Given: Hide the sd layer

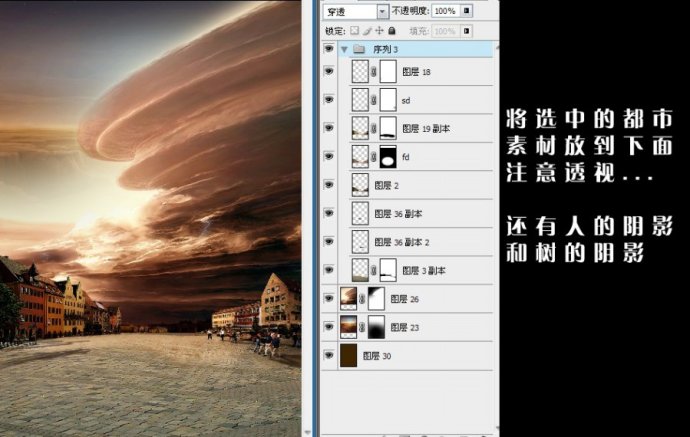Looking at the screenshot, I should [329, 100].
